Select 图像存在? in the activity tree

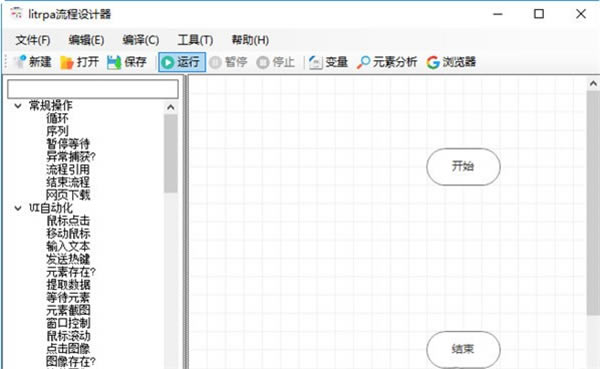coord(71,361)
